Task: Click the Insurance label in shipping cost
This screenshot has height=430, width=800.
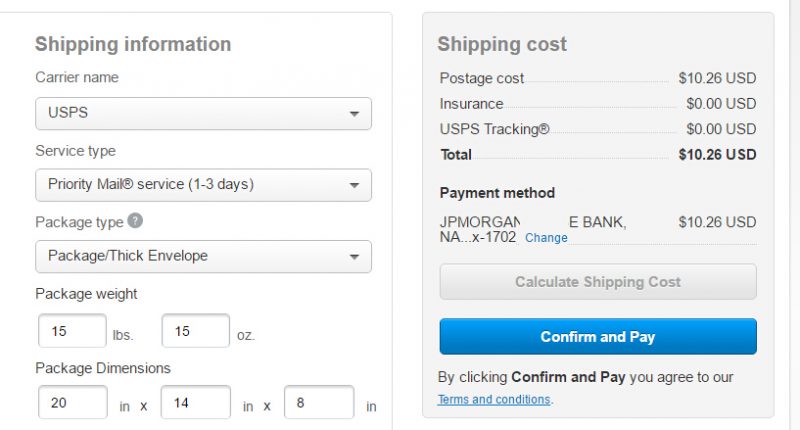Action: (471, 104)
